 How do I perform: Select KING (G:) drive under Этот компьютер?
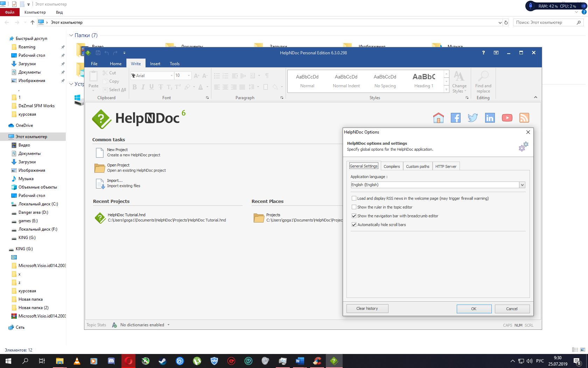pyautogui.click(x=27, y=238)
